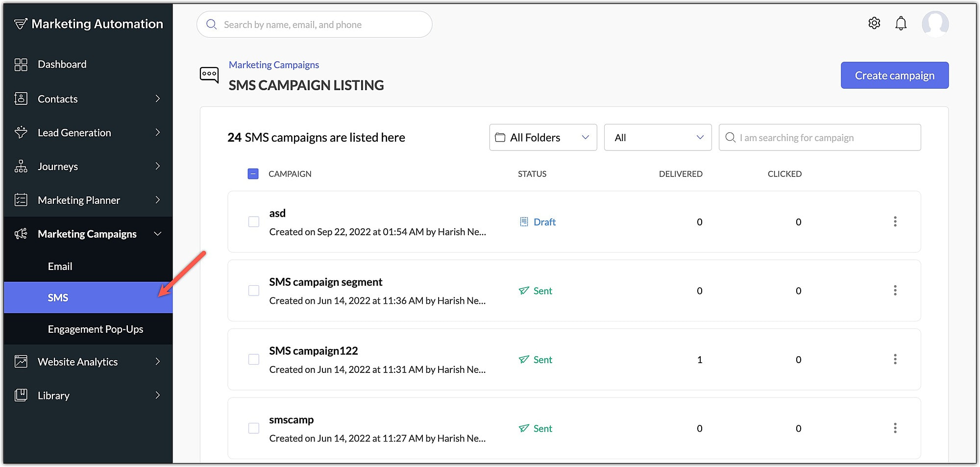This screenshot has height=467, width=980.
Task: Click the Lead Generation funnel icon
Action: [x=21, y=132]
